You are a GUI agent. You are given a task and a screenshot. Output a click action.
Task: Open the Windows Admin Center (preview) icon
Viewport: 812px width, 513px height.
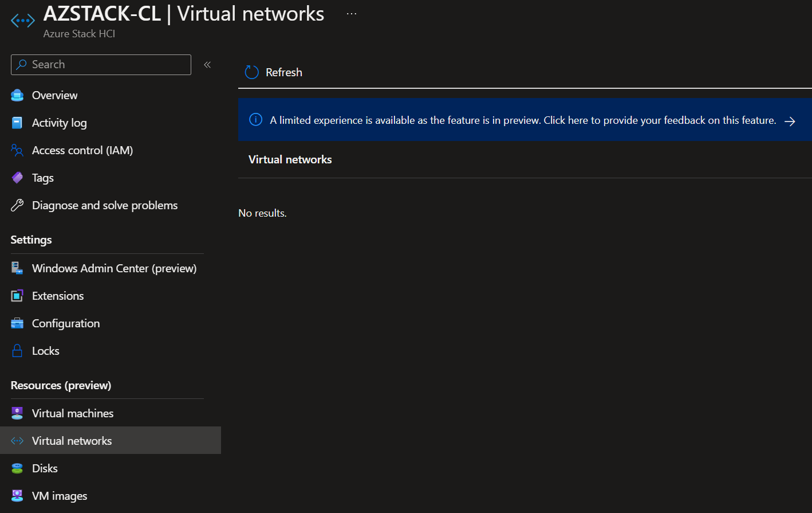17,268
